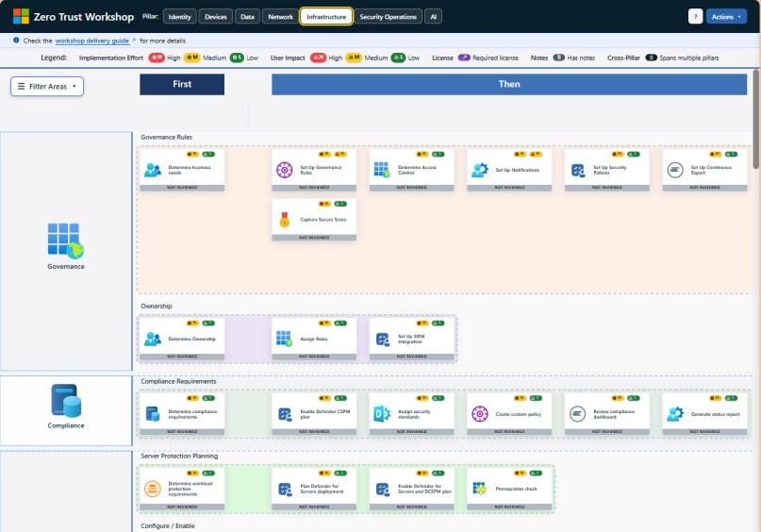
Task: Click the Create custom policy icon
Action: pos(480,414)
